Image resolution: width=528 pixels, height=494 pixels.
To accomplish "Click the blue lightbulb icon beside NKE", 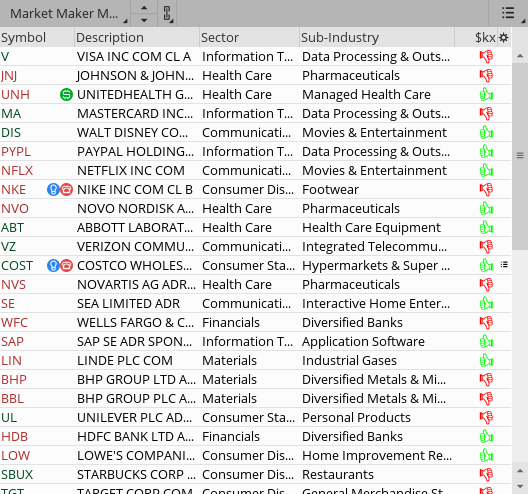I will point(53,190).
